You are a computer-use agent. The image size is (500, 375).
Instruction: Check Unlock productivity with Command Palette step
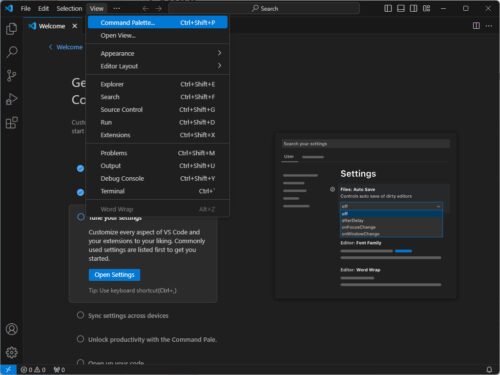(80, 339)
